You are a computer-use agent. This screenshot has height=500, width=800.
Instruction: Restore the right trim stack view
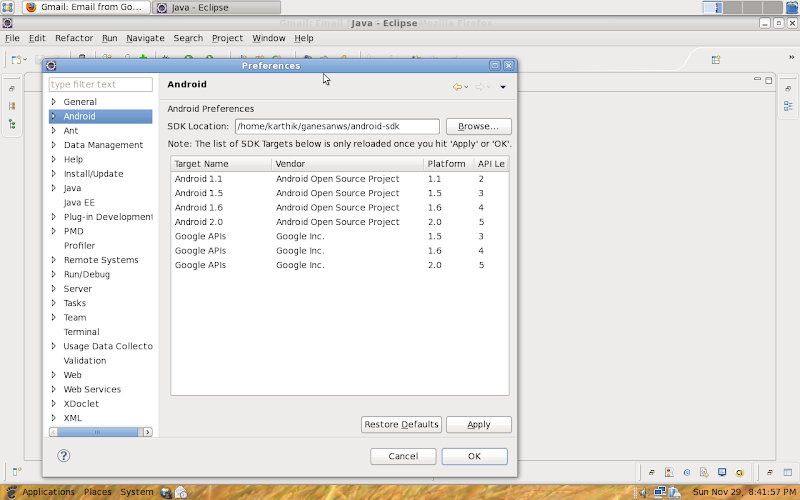pos(788,88)
